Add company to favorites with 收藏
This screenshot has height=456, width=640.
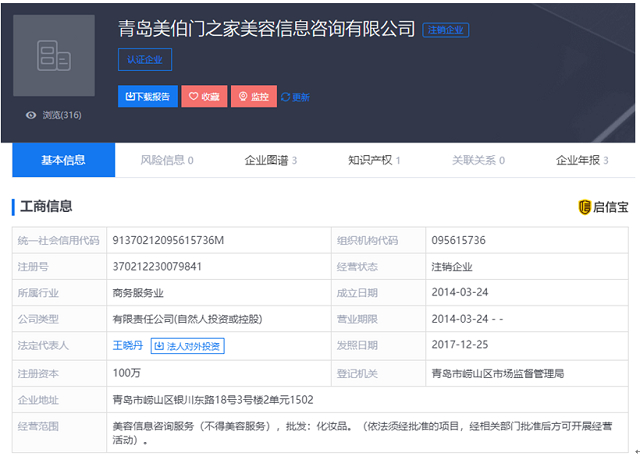[x=204, y=97]
